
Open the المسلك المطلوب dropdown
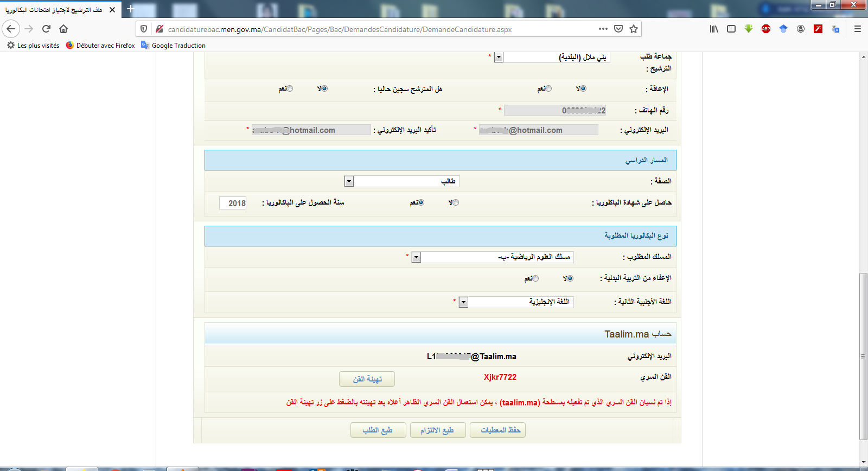coord(493,257)
